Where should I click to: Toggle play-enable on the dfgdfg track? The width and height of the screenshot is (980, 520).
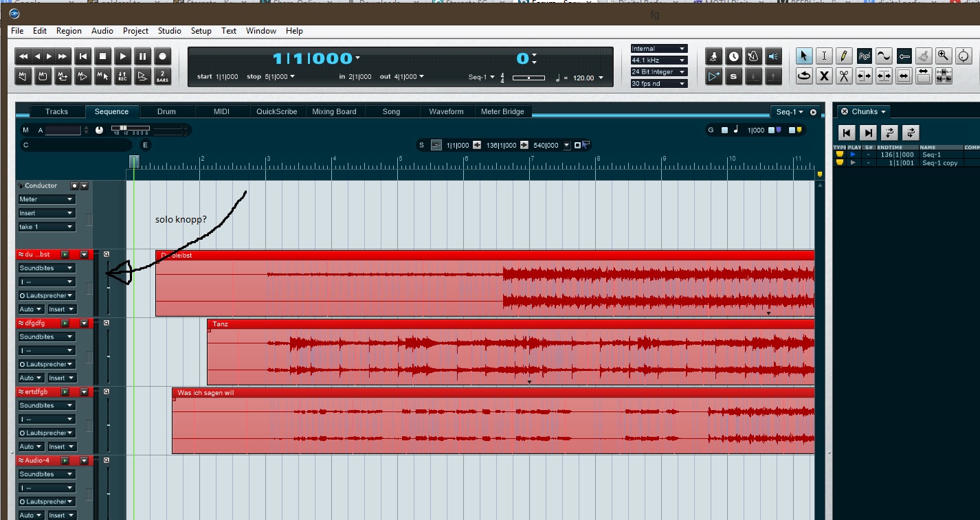pyautogui.click(x=65, y=323)
